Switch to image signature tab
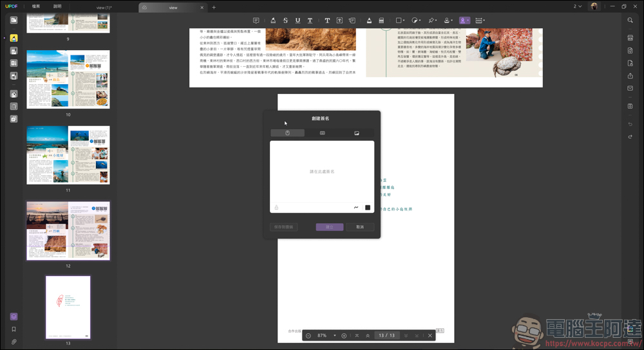644x350 pixels. [357, 133]
